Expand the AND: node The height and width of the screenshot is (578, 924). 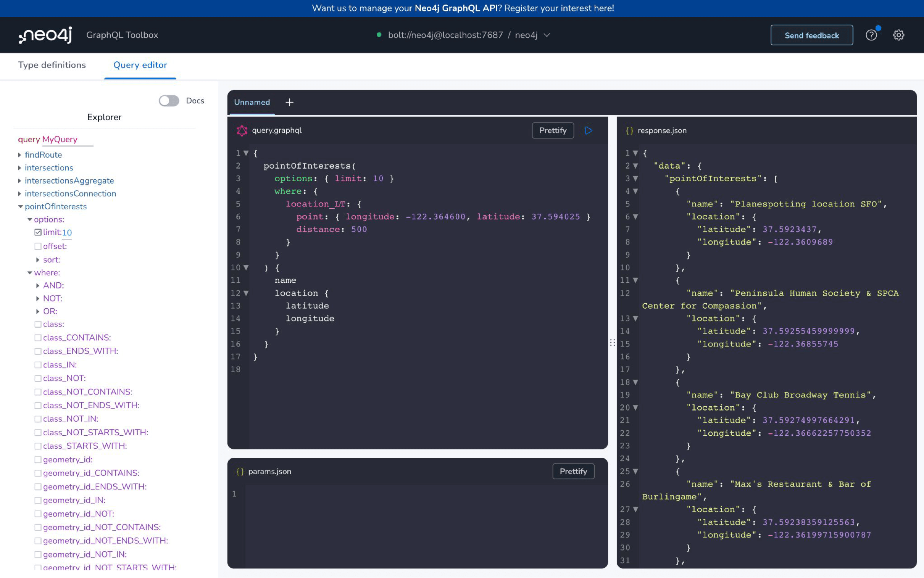point(38,286)
